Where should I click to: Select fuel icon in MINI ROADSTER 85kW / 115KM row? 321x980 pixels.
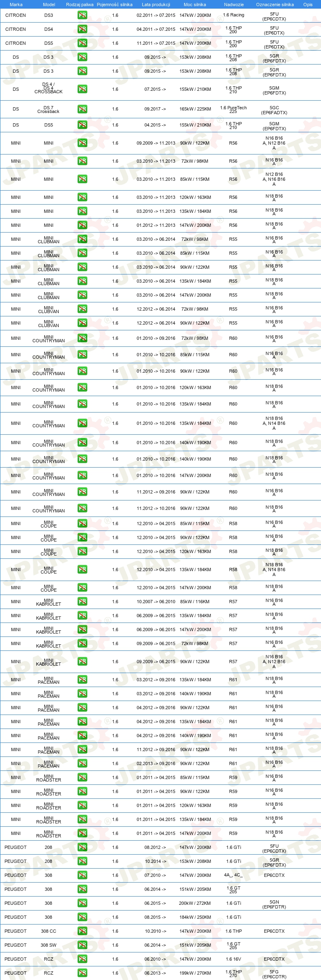coord(82,777)
